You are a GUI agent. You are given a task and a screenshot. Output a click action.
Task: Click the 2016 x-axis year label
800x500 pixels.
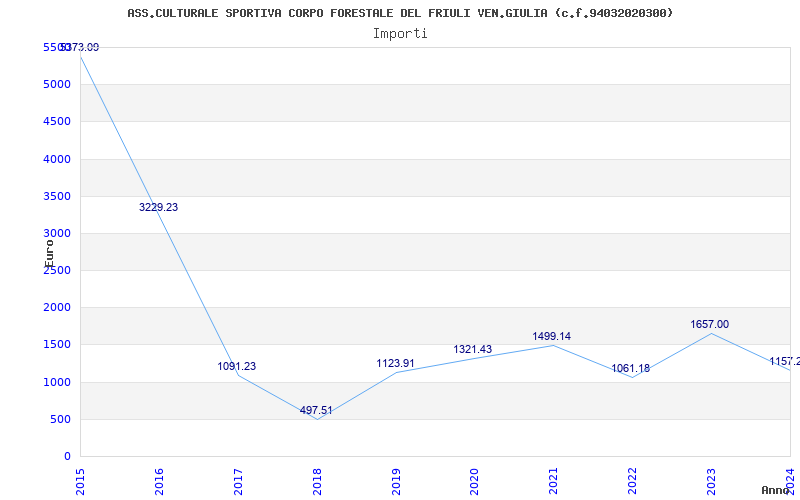click(x=159, y=482)
